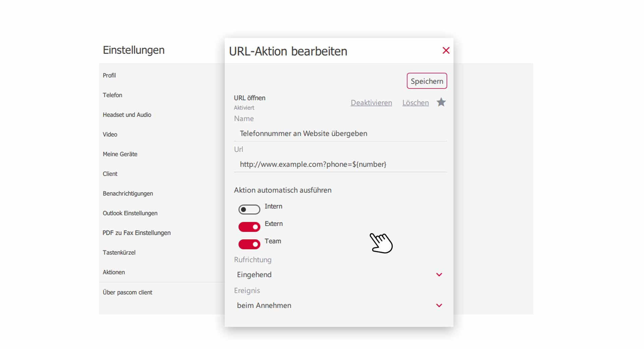
Task: Open Headset und Audio settings
Action: click(x=127, y=115)
